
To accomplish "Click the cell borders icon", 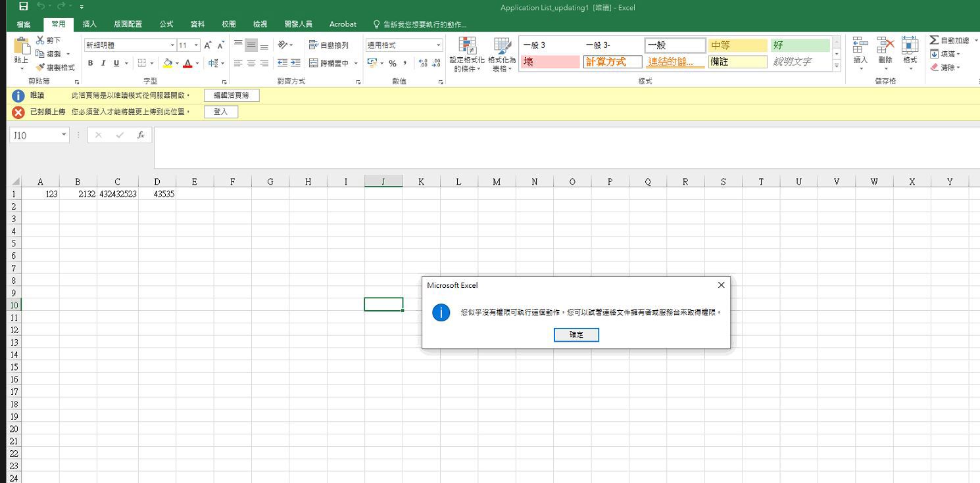I will (142, 64).
